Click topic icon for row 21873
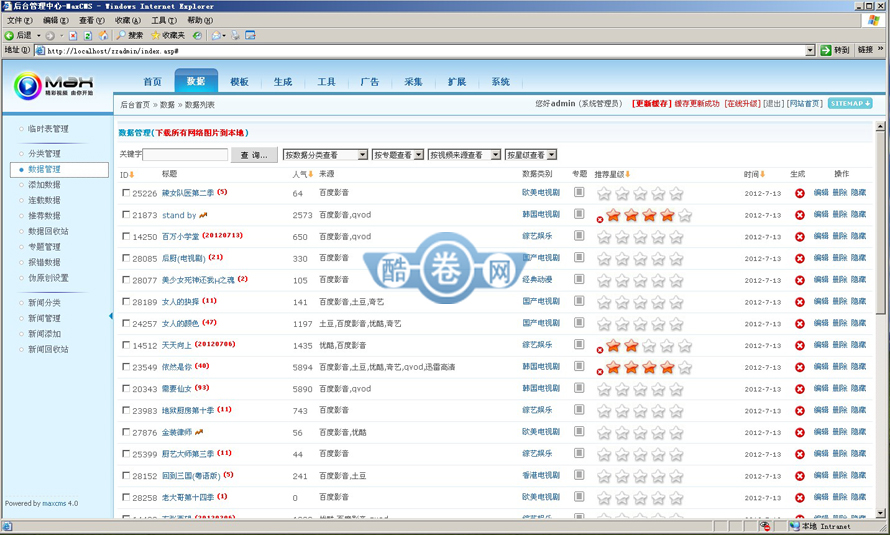 579,214
